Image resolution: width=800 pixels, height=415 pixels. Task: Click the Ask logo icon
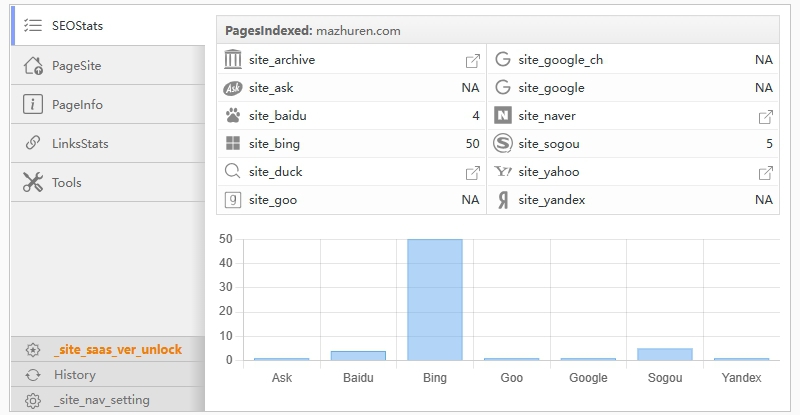pos(233,88)
